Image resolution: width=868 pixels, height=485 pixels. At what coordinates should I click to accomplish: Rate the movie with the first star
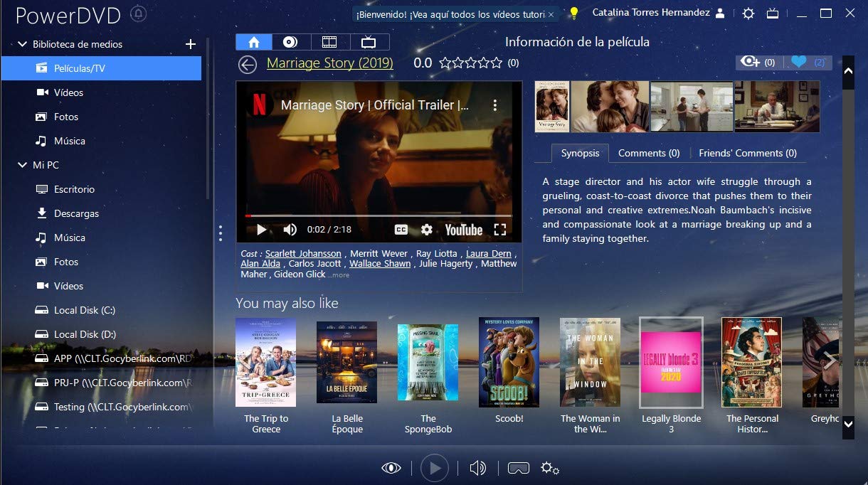(446, 63)
